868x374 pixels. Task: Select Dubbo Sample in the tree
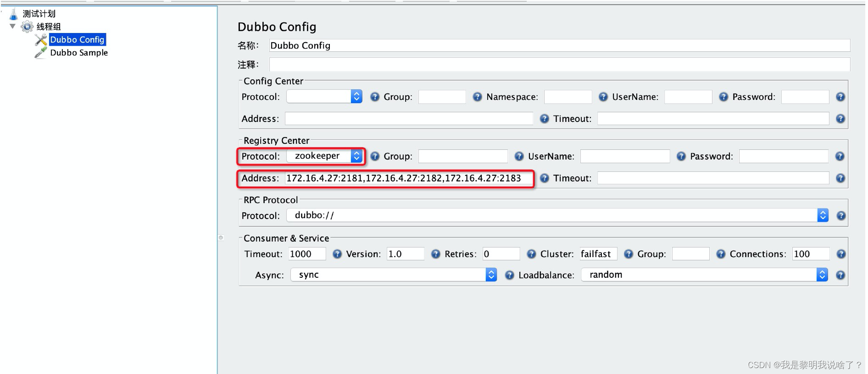coord(79,53)
